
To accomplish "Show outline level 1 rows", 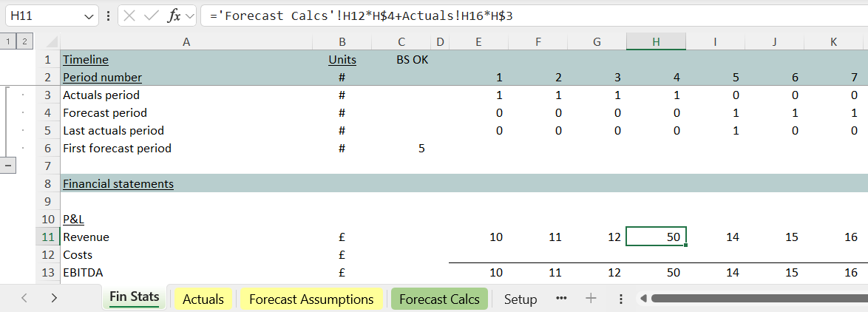I will [x=9, y=42].
